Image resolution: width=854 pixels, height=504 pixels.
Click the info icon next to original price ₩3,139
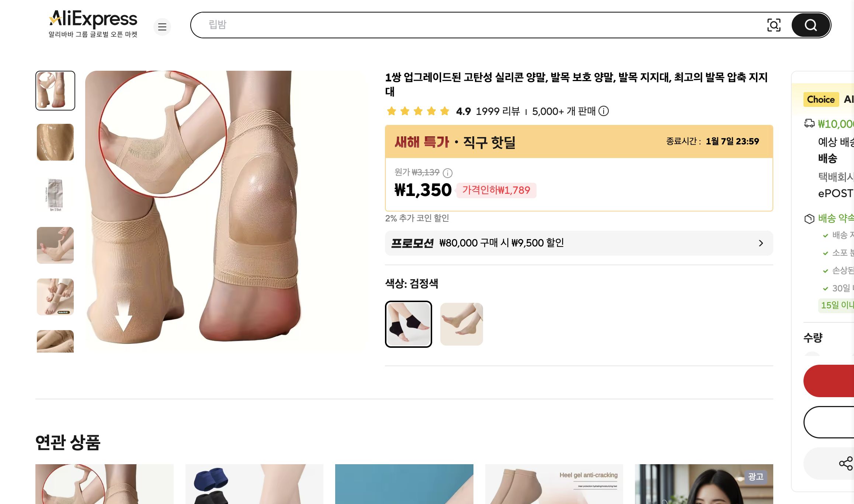pyautogui.click(x=447, y=172)
